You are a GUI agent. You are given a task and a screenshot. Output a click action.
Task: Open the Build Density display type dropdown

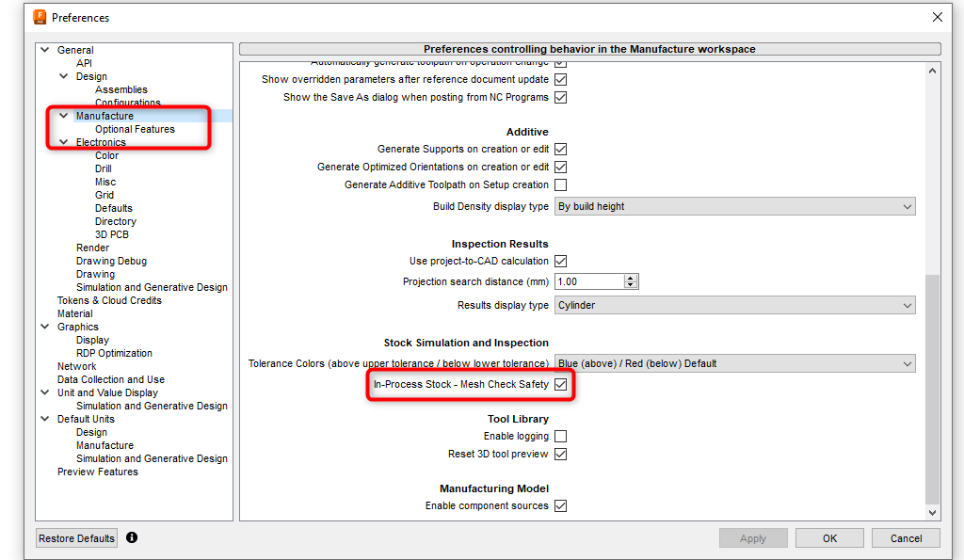point(734,206)
